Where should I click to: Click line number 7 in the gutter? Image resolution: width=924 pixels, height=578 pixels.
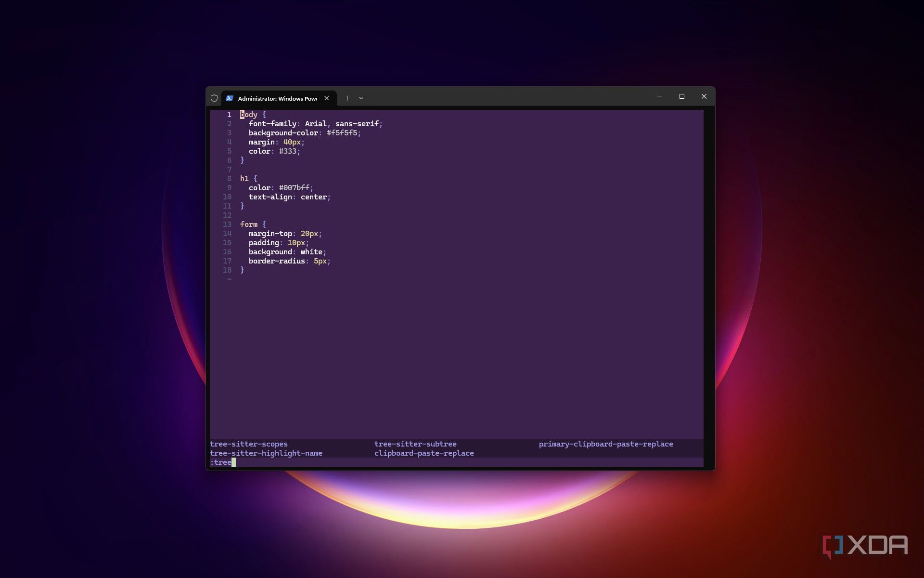click(x=229, y=170)
